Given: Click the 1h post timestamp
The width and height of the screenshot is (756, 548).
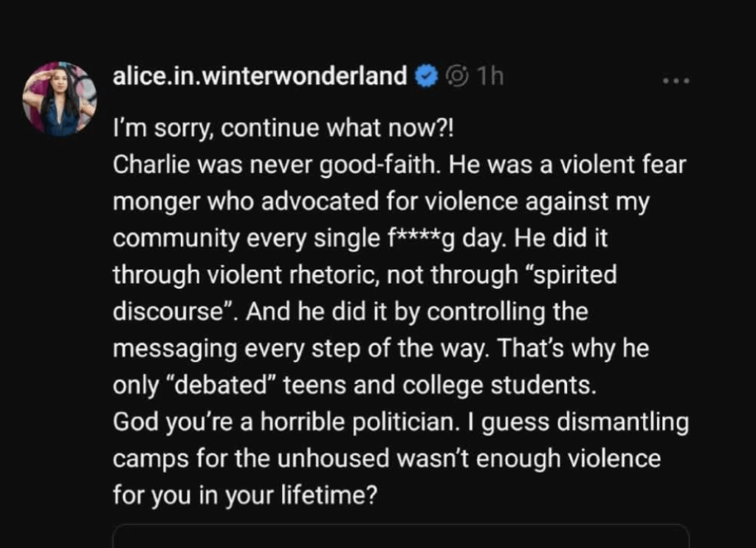Looking at the screenshot, I should [491, 76].
